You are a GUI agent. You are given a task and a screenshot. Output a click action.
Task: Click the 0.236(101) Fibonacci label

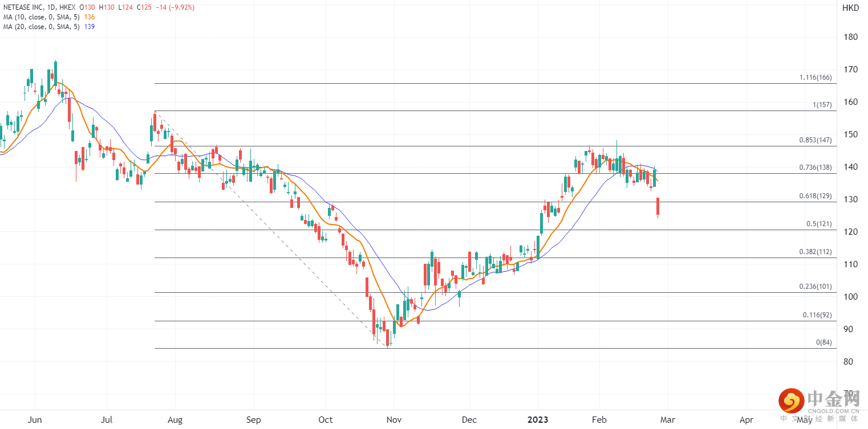pyautogui.click(x=816, y=287)
